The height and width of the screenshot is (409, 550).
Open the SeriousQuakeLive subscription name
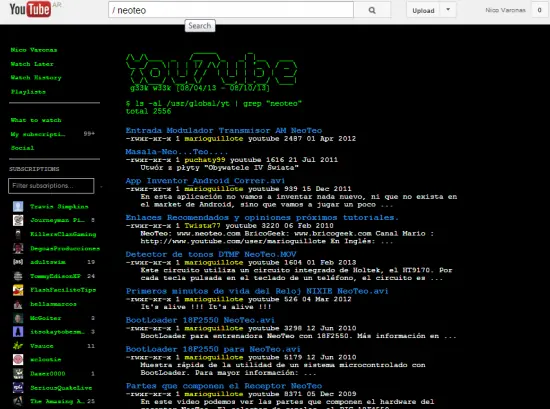(61, 388)
